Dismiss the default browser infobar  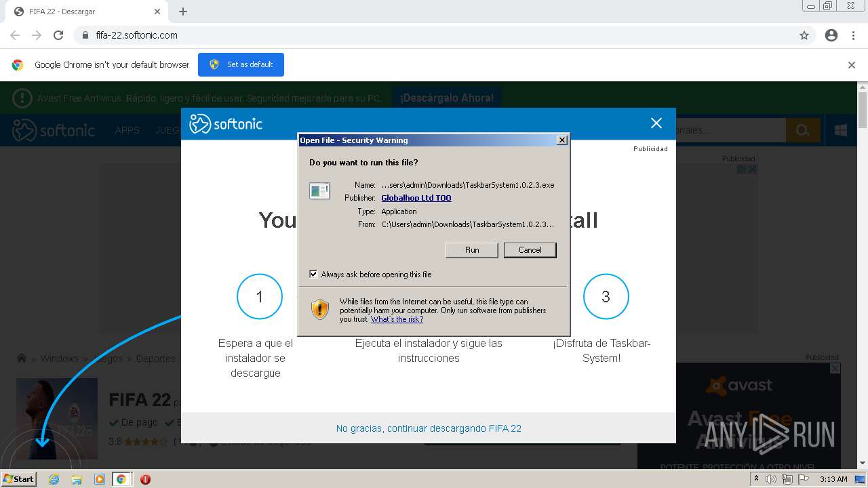point(852,65)
